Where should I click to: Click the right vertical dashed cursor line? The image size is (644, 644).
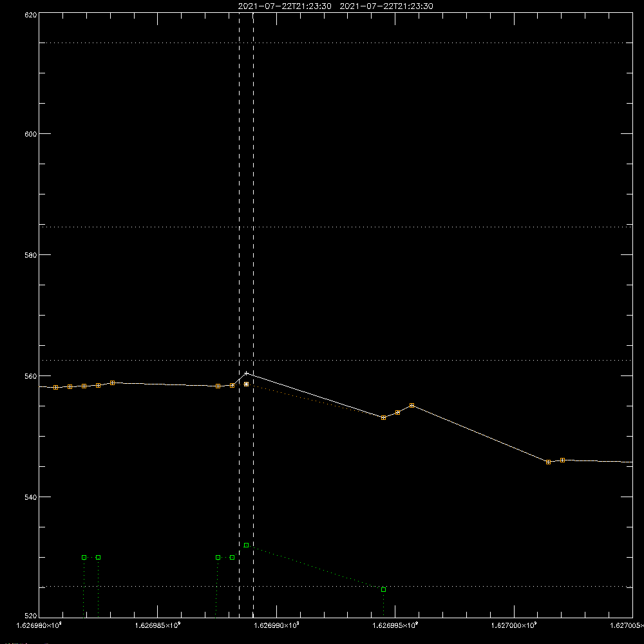coord(253,315)
